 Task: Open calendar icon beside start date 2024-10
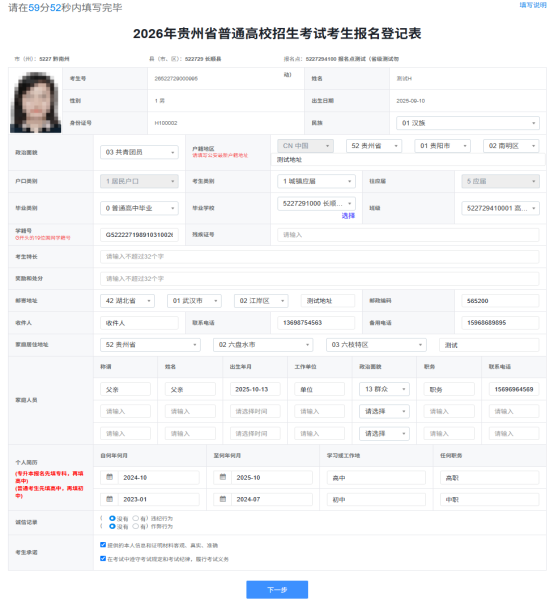109,477
